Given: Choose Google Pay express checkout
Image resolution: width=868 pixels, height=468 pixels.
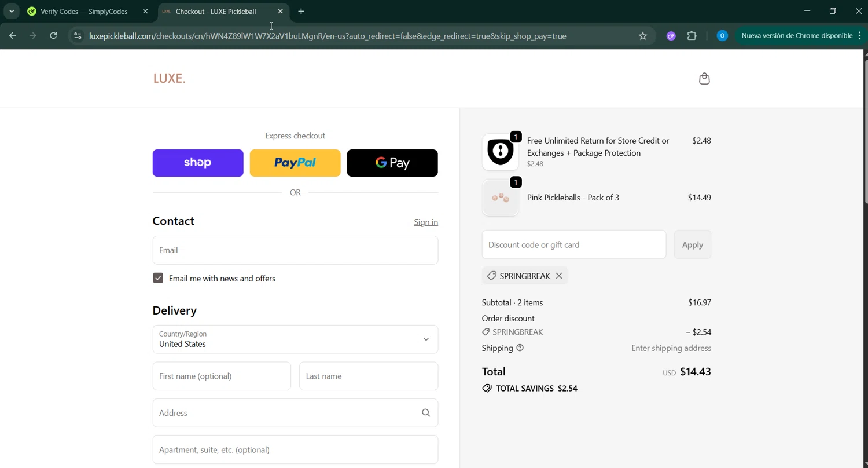Looking at the screenshot, I should click(x=392, y=163).
